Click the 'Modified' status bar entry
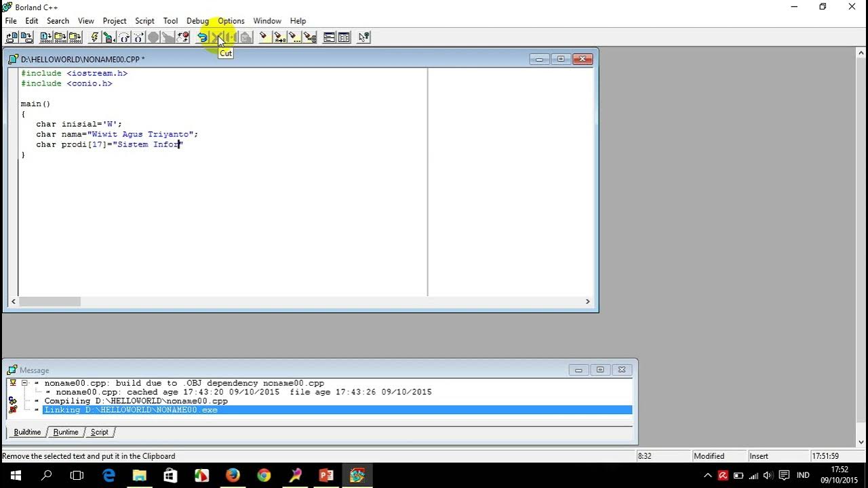 (x=709, y=456)
